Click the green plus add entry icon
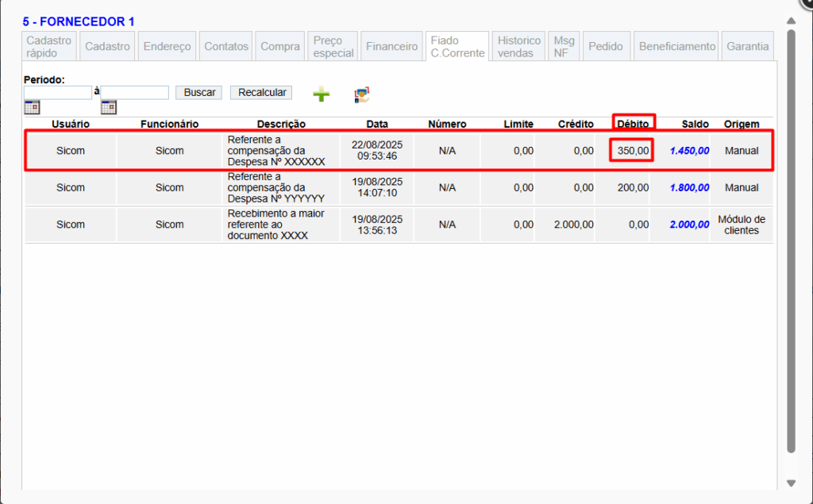 pos(321,94)
